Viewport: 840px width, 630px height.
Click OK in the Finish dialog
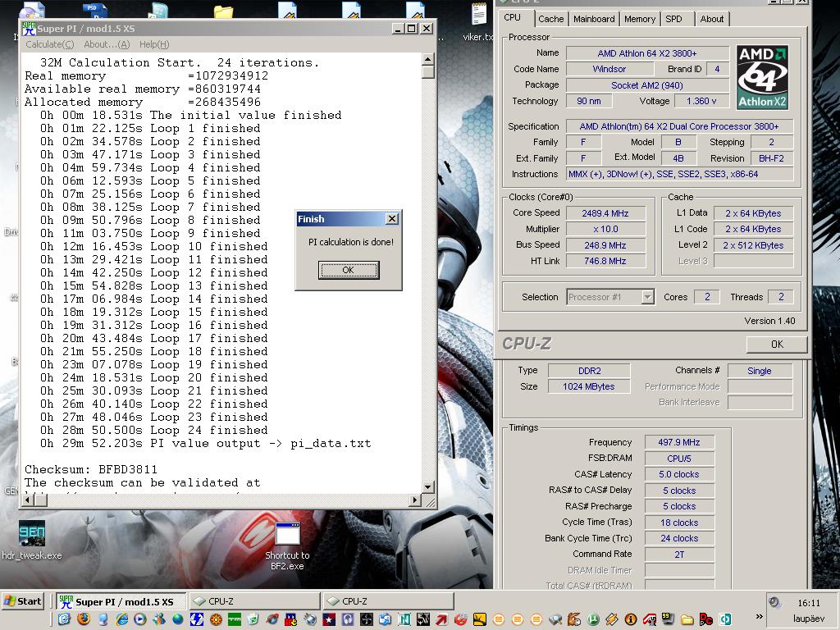[348, 270]
